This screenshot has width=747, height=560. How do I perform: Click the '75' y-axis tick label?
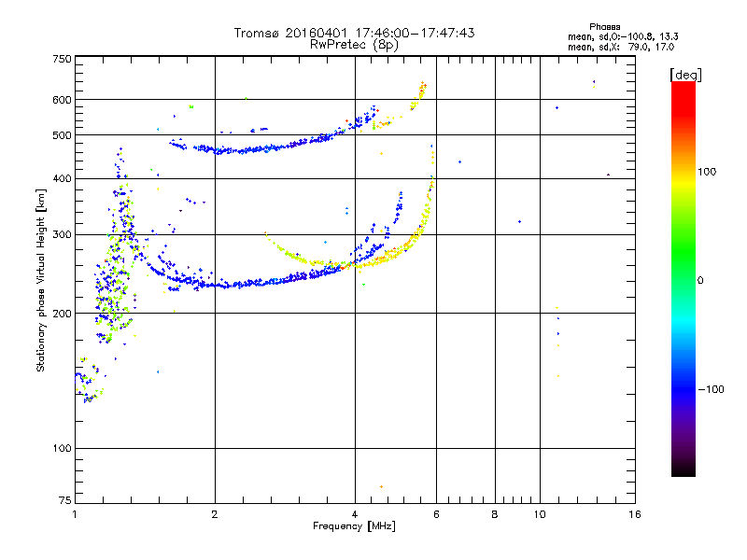pyautogui.click(x=65, y=500)
